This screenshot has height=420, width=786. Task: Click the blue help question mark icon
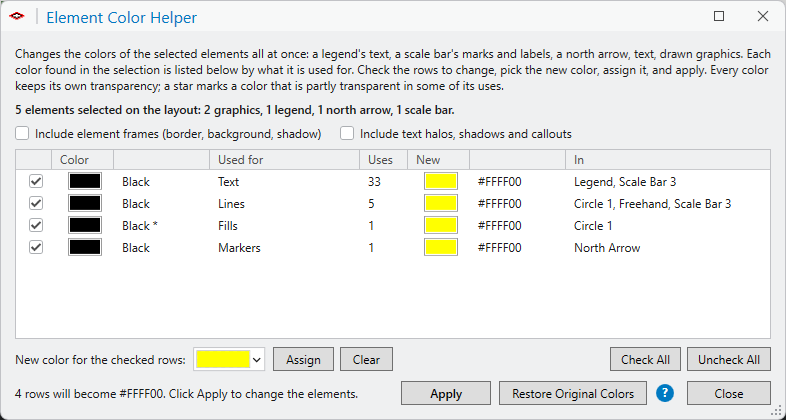665,393
